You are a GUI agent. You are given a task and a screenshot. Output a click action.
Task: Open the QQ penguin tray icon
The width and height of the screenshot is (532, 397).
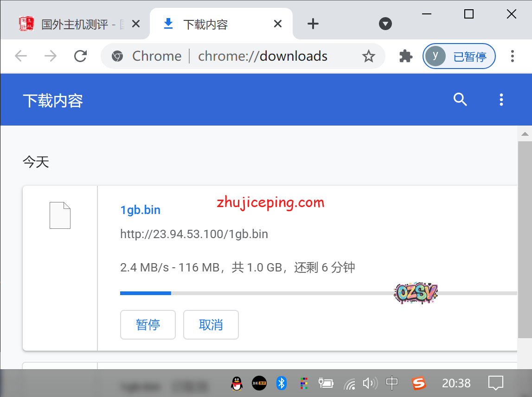click(237, 383)
